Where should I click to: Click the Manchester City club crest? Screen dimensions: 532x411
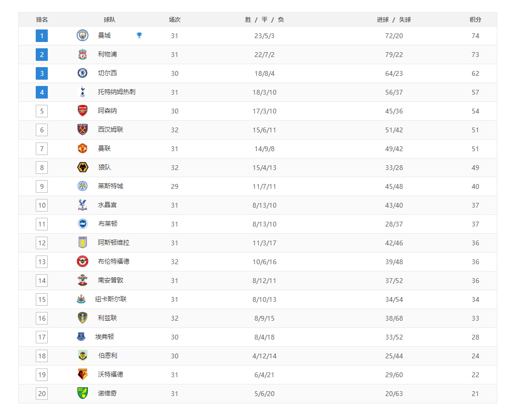tap(83, 35)
